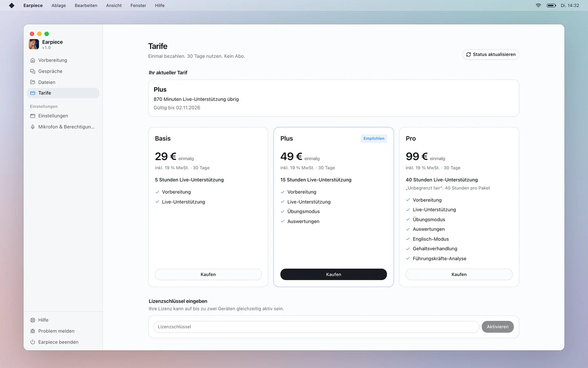Click the 'Unbegrenzt fair' note on Pro card

tap(448, 188)
